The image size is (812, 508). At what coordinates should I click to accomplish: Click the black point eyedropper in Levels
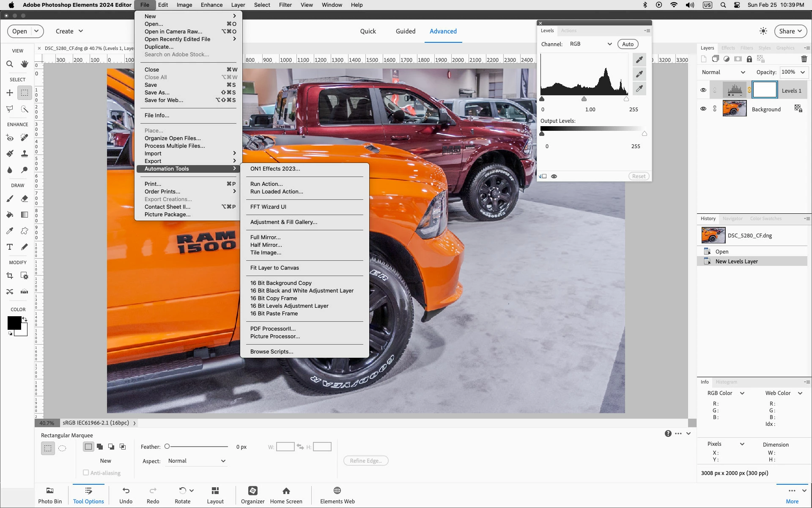click(639, 60)
